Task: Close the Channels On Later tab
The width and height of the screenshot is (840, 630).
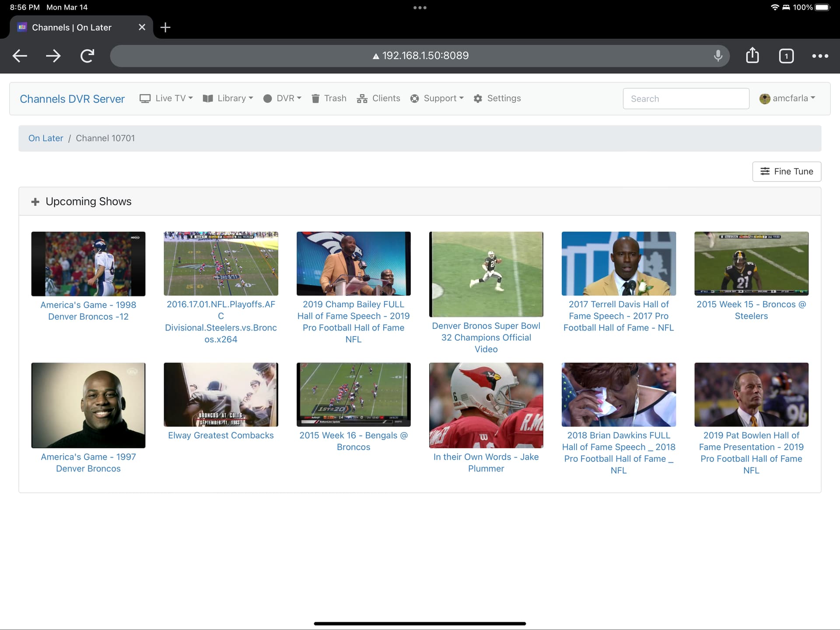Action: [142, 28]
